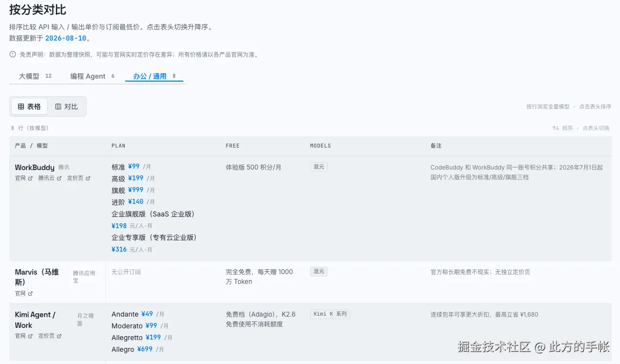Open WorkBuddy 腾讯云 link

(x=50, y=178)
